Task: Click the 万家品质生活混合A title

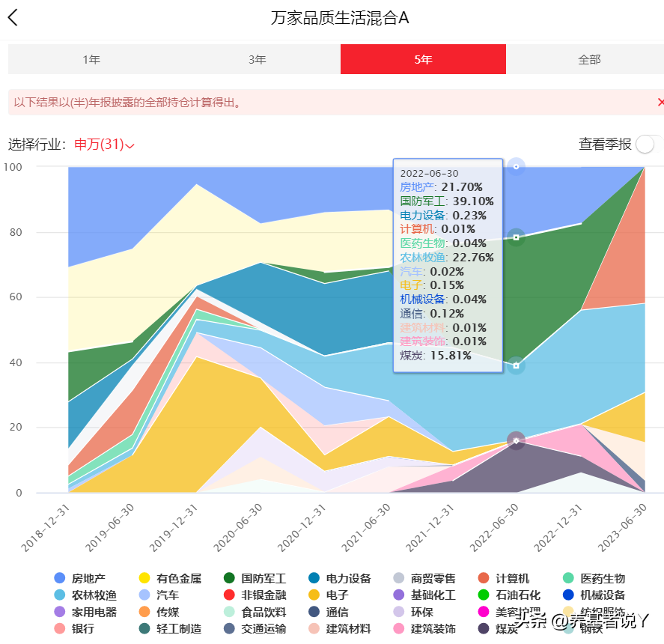Action: click(x=340, y=18)
